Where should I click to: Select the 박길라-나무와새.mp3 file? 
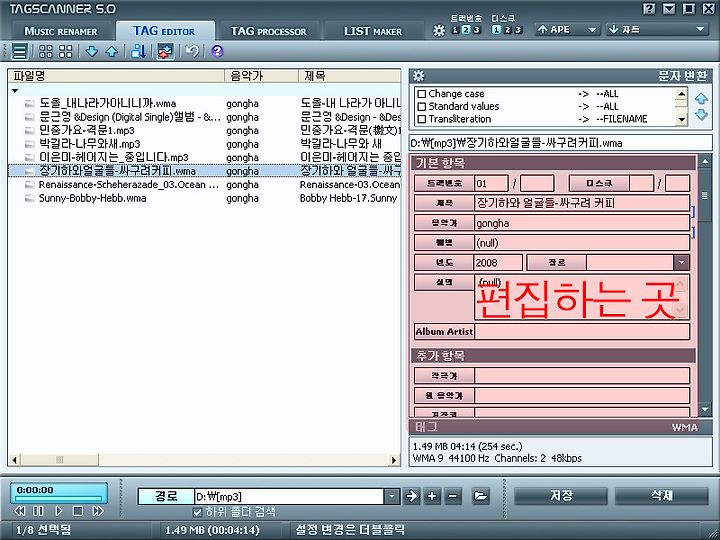point(90,144)
